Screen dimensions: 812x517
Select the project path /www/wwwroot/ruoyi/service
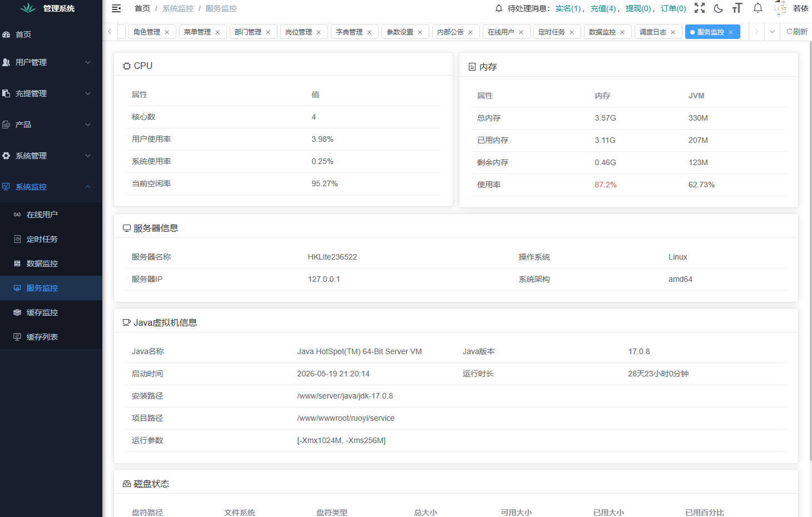click(x=346, y=418)
